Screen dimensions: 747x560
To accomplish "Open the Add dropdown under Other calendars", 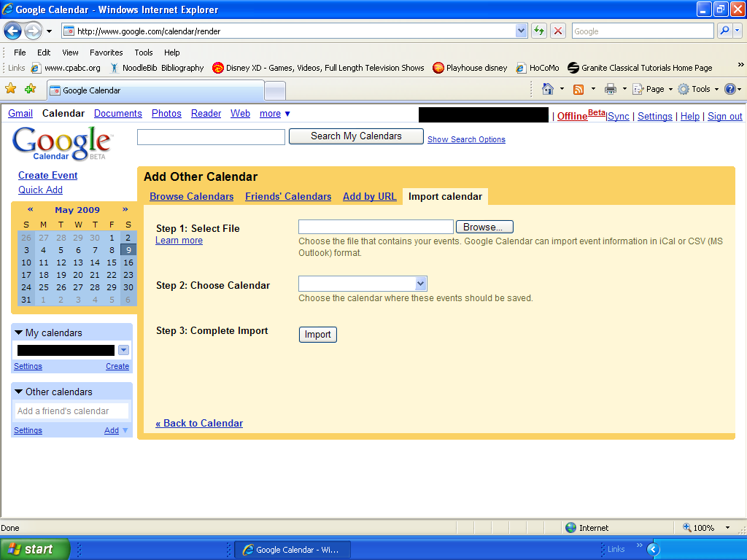I will [x=116, y=430].
